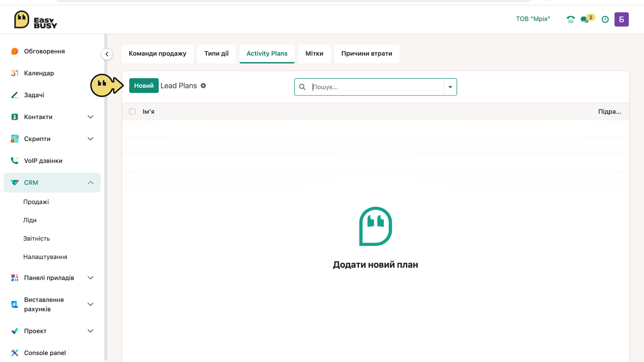Click the Контакти icon in sidebar
The width and height of the screenshot is (644, 362).
click(15, 117)
